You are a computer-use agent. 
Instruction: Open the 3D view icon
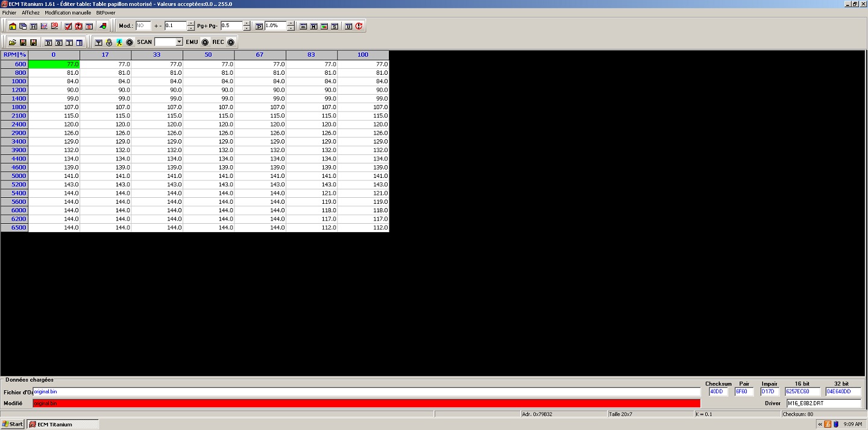[54, 26]
